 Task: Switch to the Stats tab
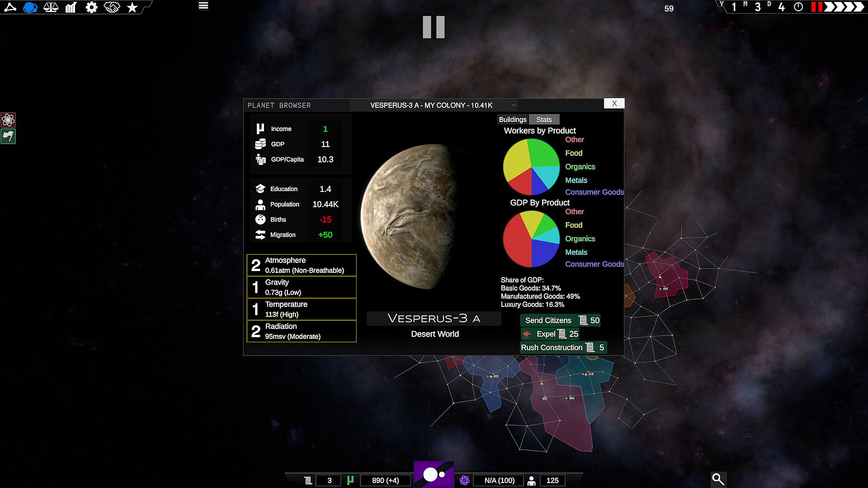(544, 119)
